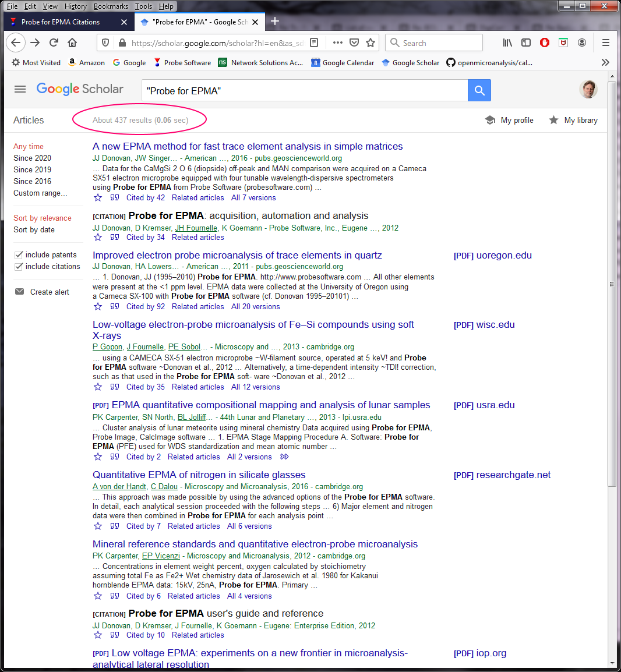Expand the bookmarks toolbar overflow chevron
Screen dimensions: 621x672
[605, 62]
